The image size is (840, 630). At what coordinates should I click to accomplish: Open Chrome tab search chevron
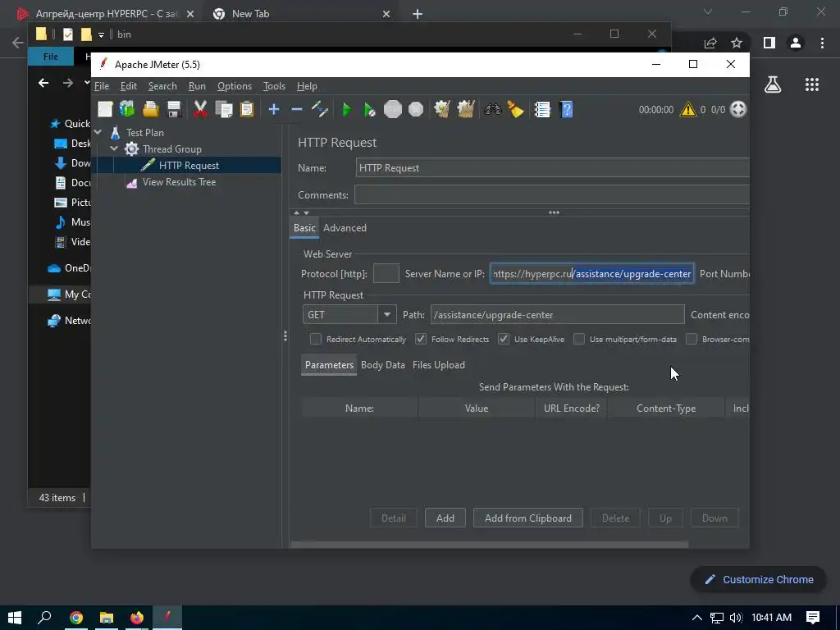pos(708,11)
